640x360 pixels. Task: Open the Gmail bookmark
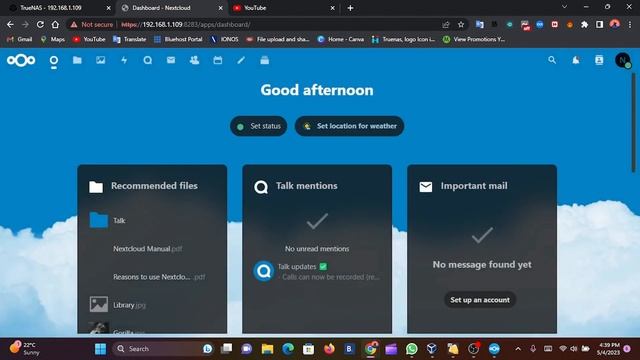(20, 39)
